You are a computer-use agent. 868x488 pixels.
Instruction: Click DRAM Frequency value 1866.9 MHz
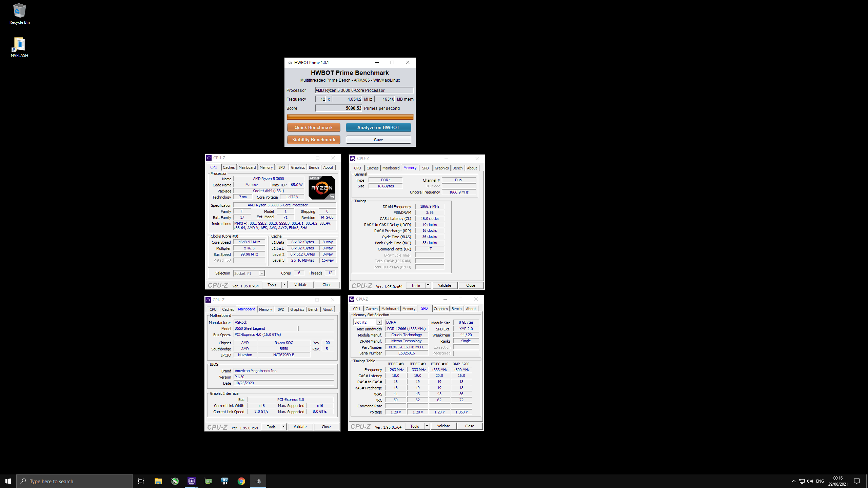click(430, 206)
